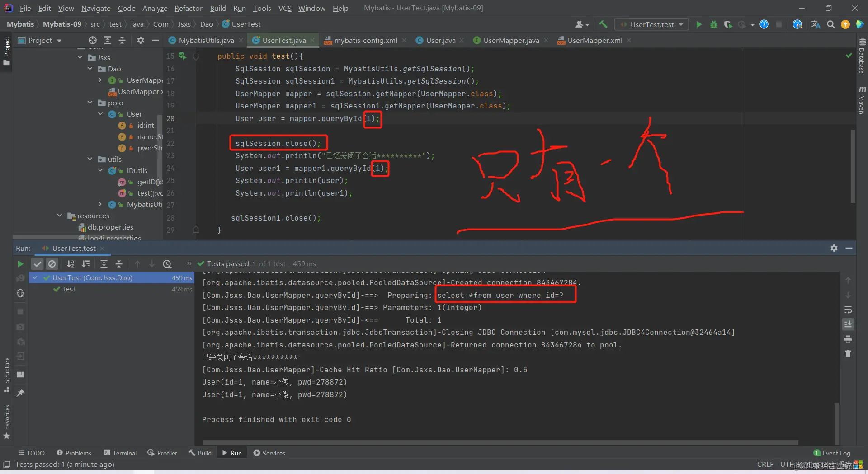This screenshot has width=868, height=474.
Task: Clear console with trash icon
Action: (x=848, y=354)
